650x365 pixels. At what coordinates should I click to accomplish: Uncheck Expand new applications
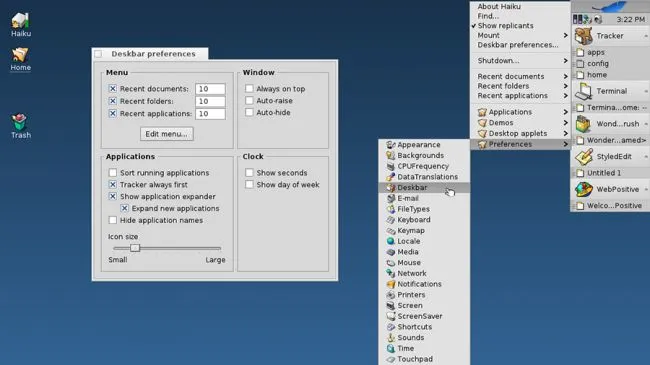(124, 209)
